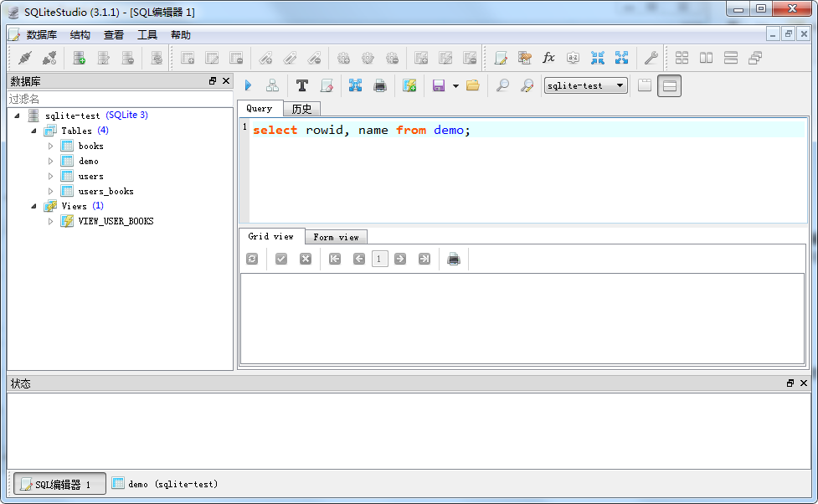Viewport: 818px width, 504px height.
Task: Toggle results below query layout
Action: pyautogui.click(x=669, y=85)
